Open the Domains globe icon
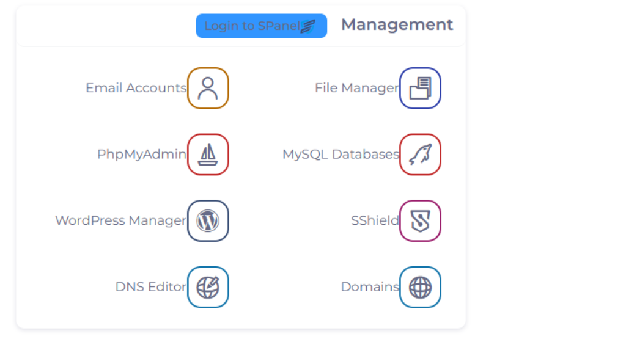 point(420,287)
